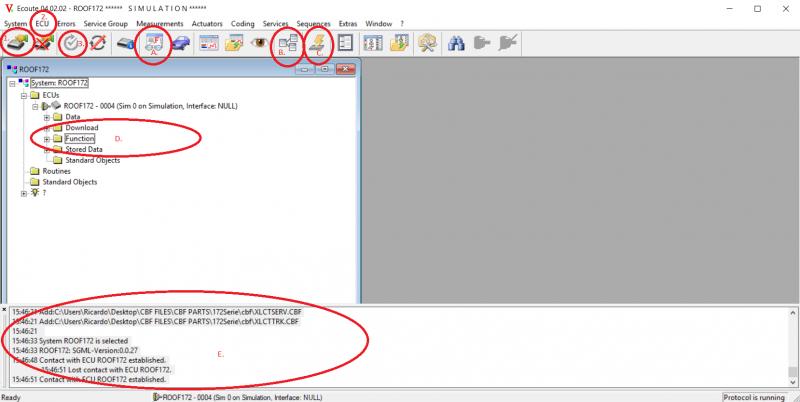Collapse the ROOF172 - 0004 ECU node
Screen dimensions: 800x402
[35, 107]
